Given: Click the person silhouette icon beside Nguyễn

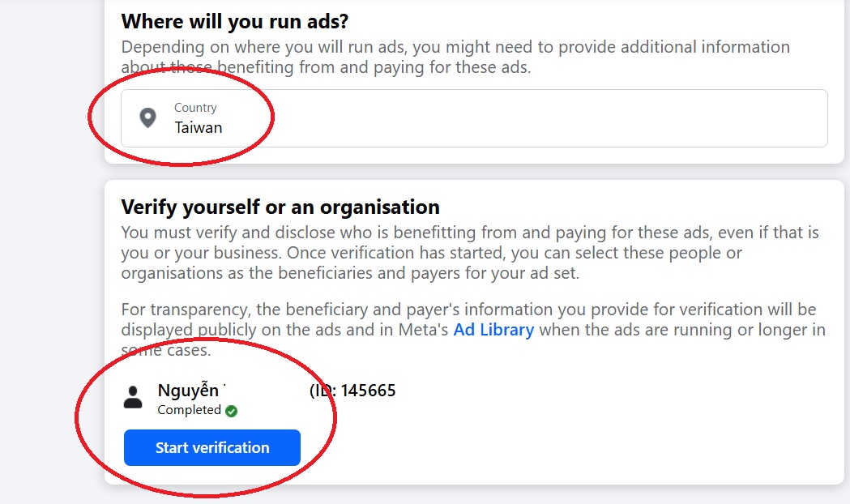Looking at the screenshot, I should click(x=133, y=397).
